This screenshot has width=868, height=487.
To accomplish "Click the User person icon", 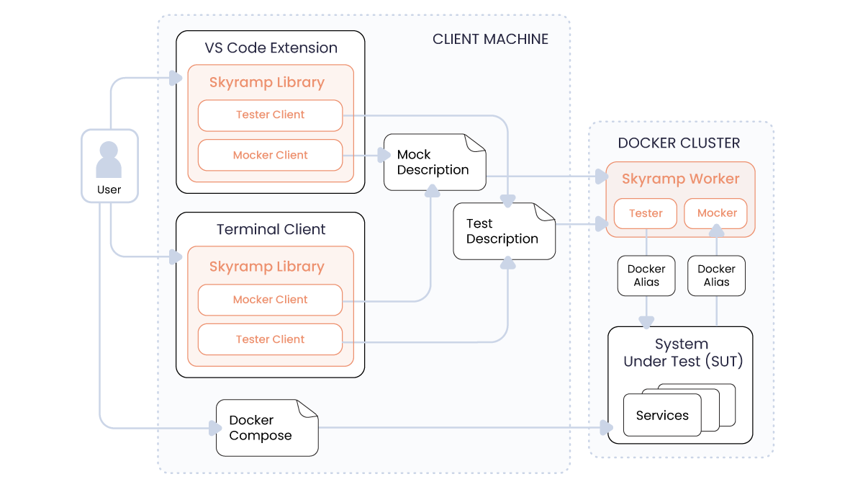I will [x=109, y=158].
